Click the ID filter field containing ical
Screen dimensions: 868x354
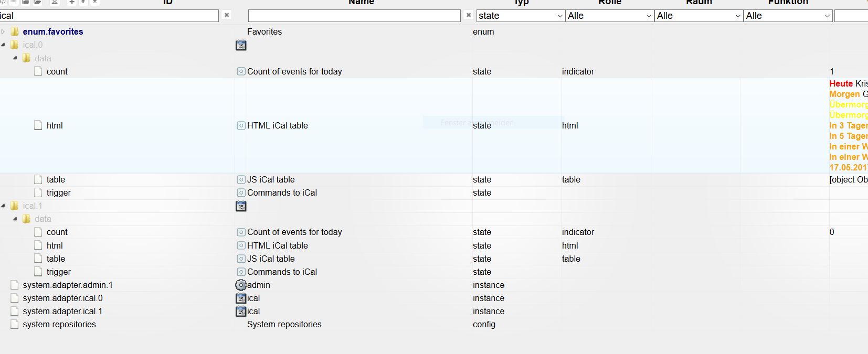[110, 16]
